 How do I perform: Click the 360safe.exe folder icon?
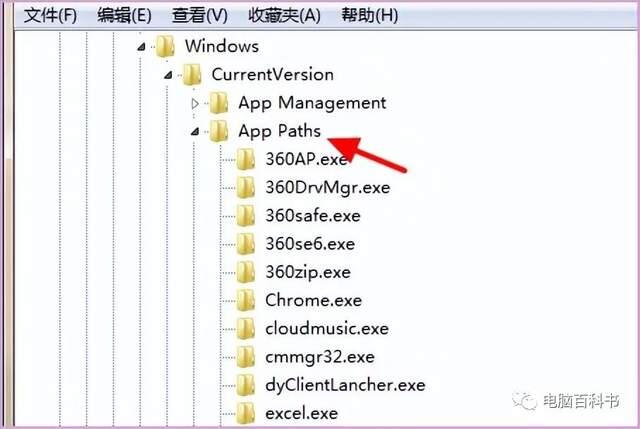246,216
